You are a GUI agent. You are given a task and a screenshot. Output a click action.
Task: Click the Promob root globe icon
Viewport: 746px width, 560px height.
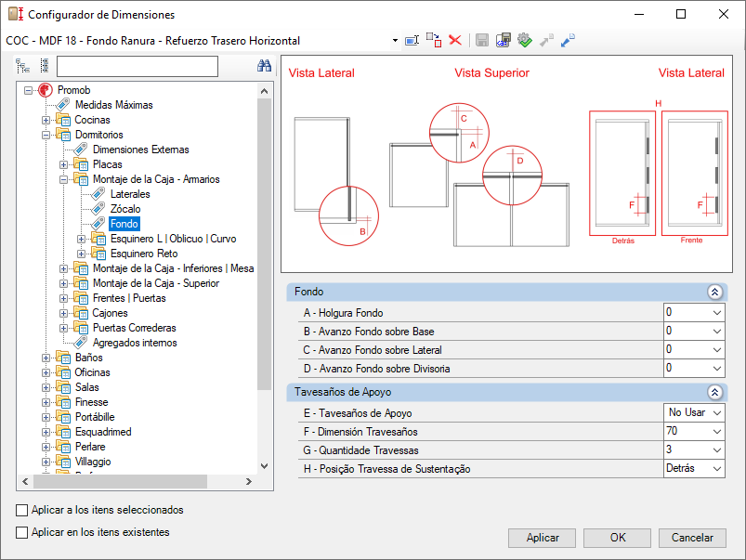[46, 89]
